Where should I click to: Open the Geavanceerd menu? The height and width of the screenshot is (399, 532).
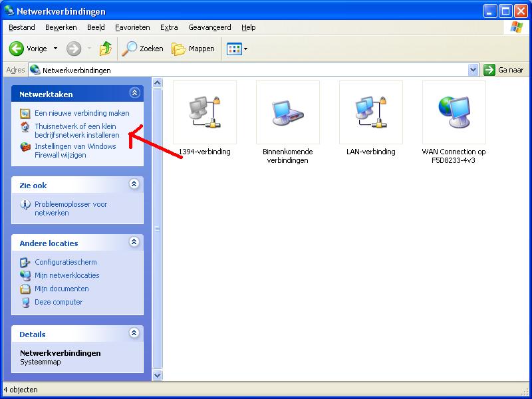tap(209, 27)
